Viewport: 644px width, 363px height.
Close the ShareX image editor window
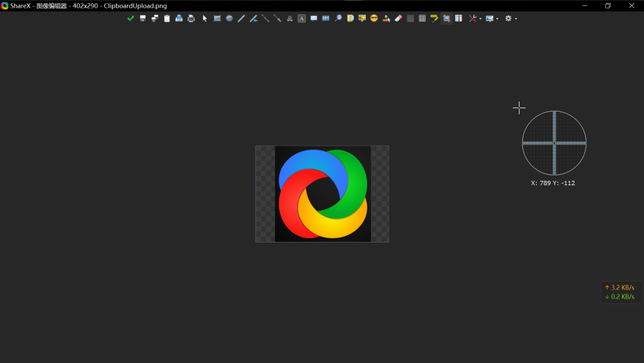(631, 6)
